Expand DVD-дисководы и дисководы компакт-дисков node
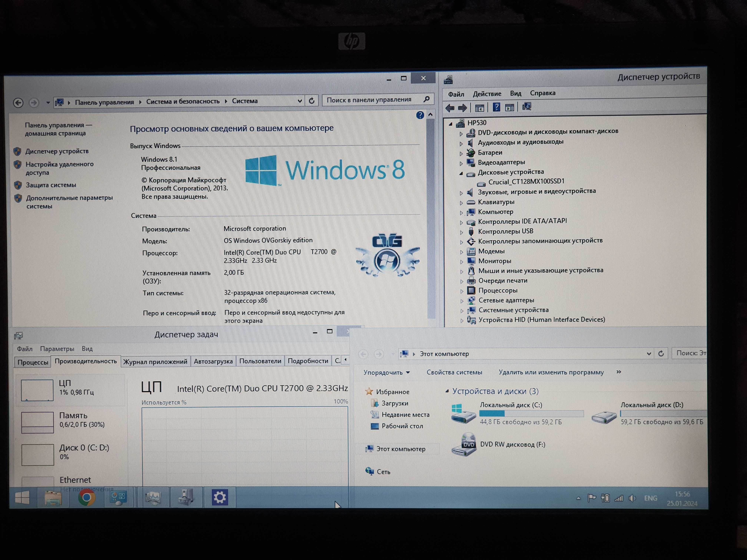The height and width of the screenshot is (560, 747). pos(461,134)
